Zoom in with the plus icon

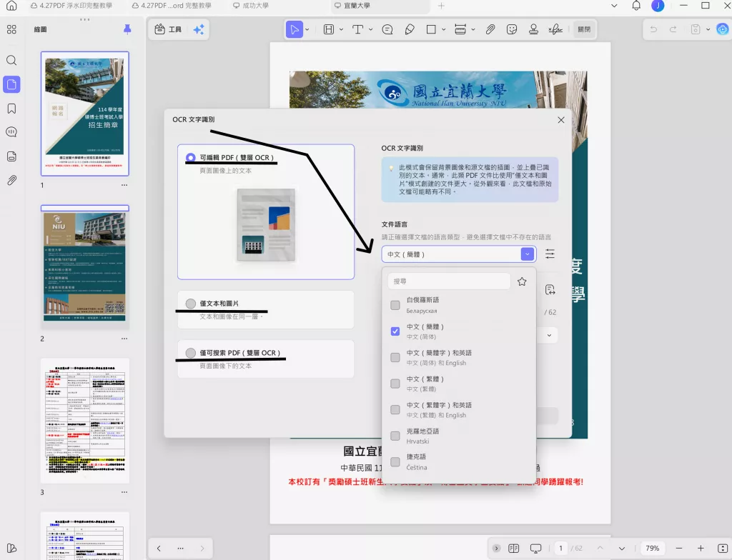pyautogui.click(x=701, y=548)
